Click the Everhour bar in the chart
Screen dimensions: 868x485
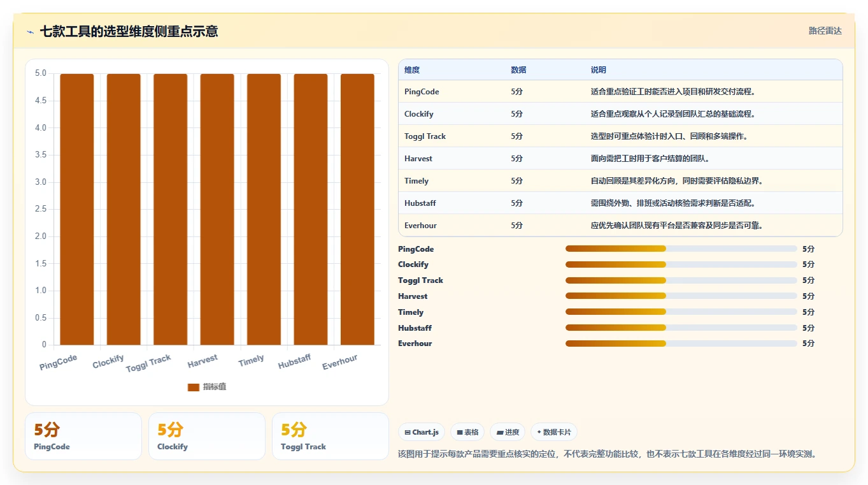(357, 210)
